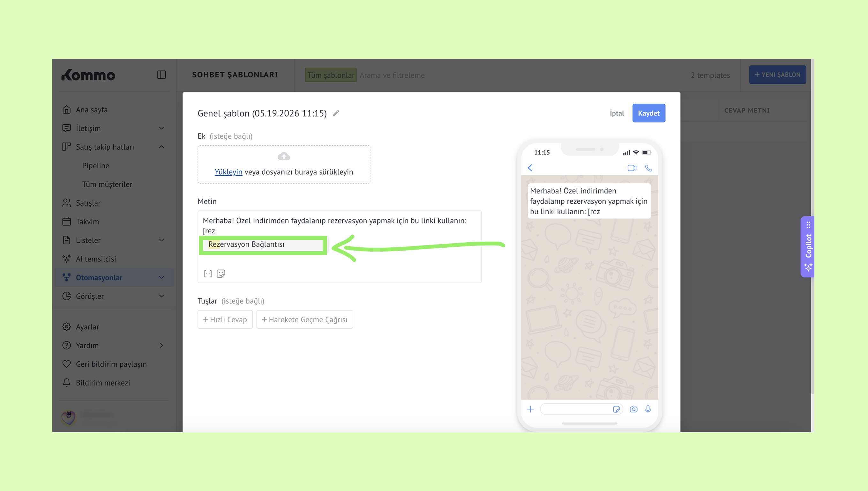Click the Yükleyin upload link
This screenshot has height=491, width=868.
pos(228,172)
